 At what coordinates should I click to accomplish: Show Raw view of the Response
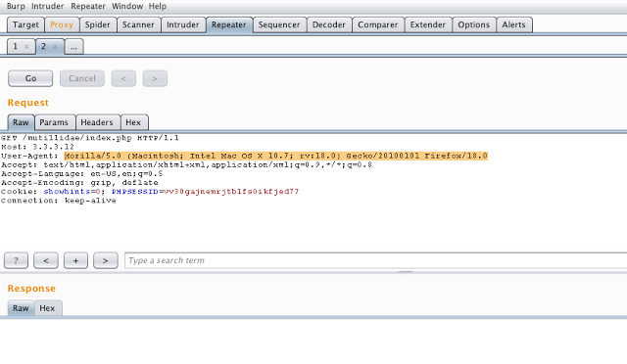(21, 308)
